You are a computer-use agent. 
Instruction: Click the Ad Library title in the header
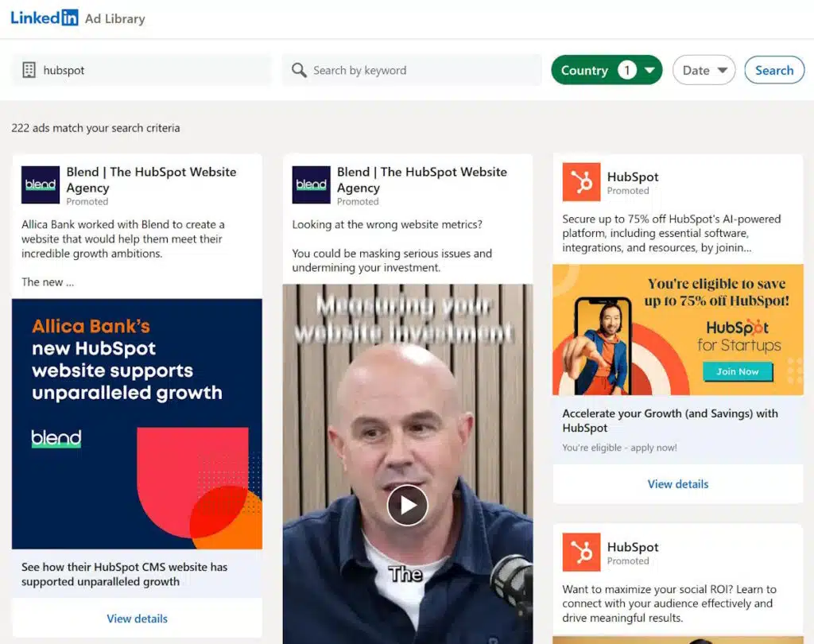click(115, 18)
